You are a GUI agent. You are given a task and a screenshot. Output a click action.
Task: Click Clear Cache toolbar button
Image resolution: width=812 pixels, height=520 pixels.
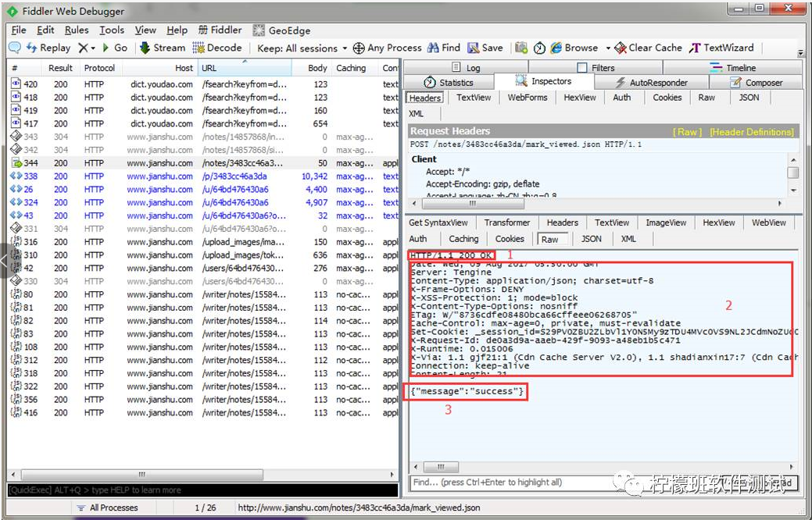coord(648,48)
